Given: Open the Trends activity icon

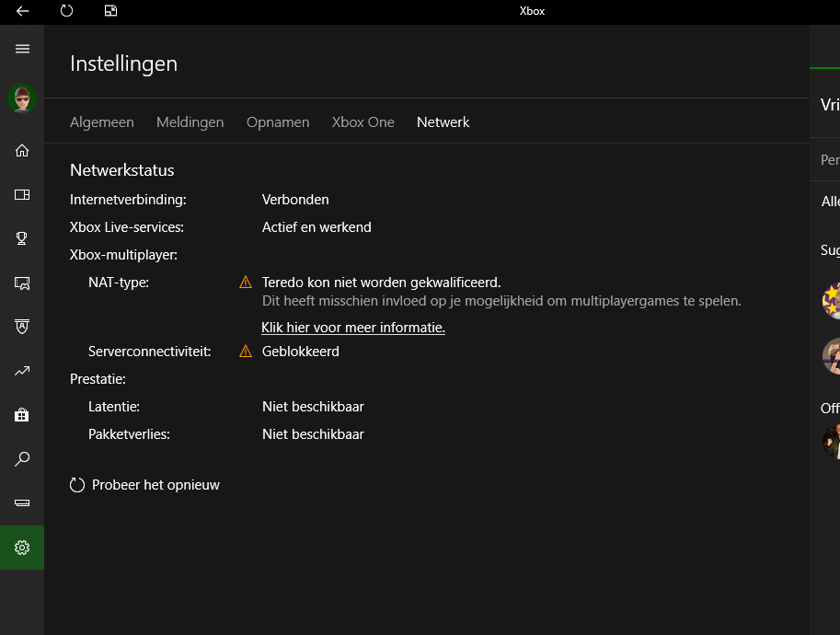Looking at the screenshot, I should pyautogui.click(x=21, y=371).
